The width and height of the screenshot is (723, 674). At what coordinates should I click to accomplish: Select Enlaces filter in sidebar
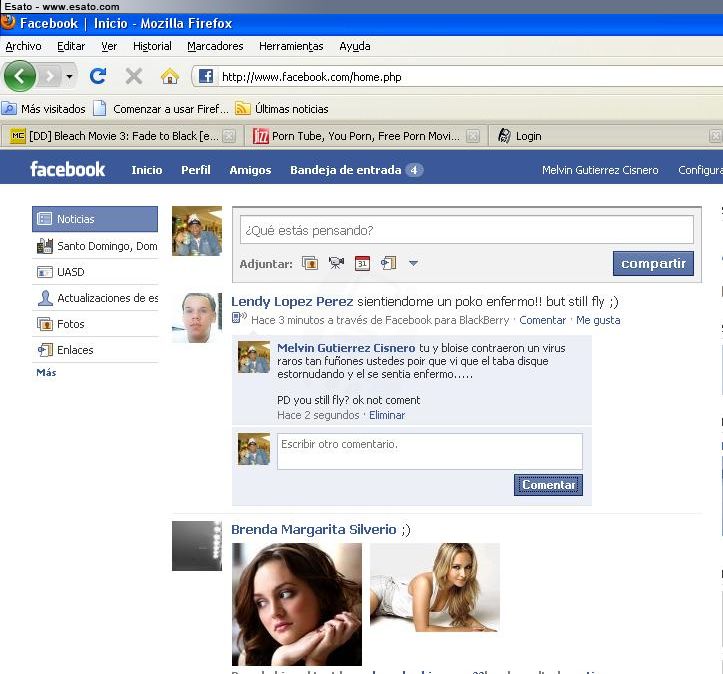click(95, 350)
